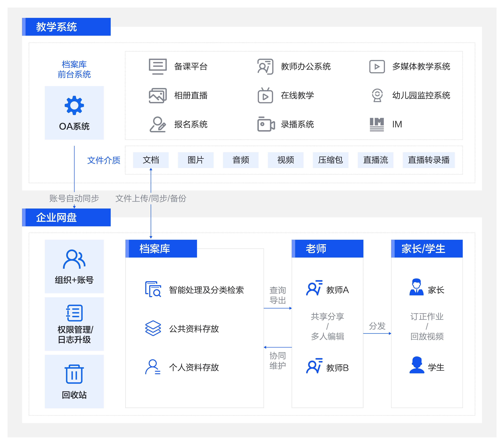The width and height of the screenshot is (504, 445).
Task: Click the 档案库 section header
Action: pos(161,249)
